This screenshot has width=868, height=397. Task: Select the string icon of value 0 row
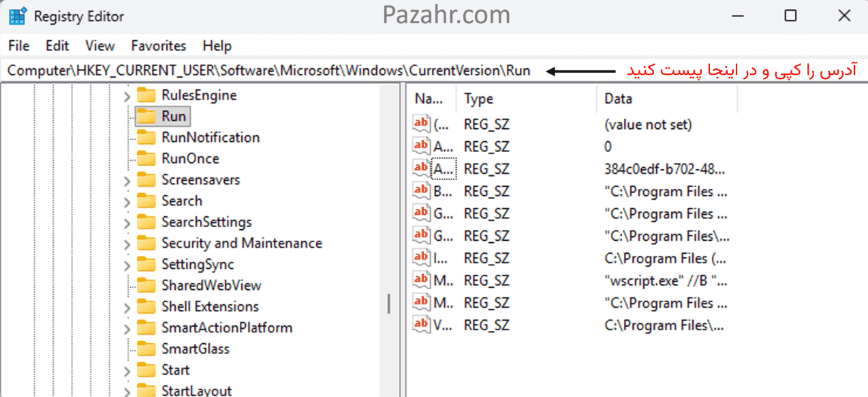click(x=422, y=146)
